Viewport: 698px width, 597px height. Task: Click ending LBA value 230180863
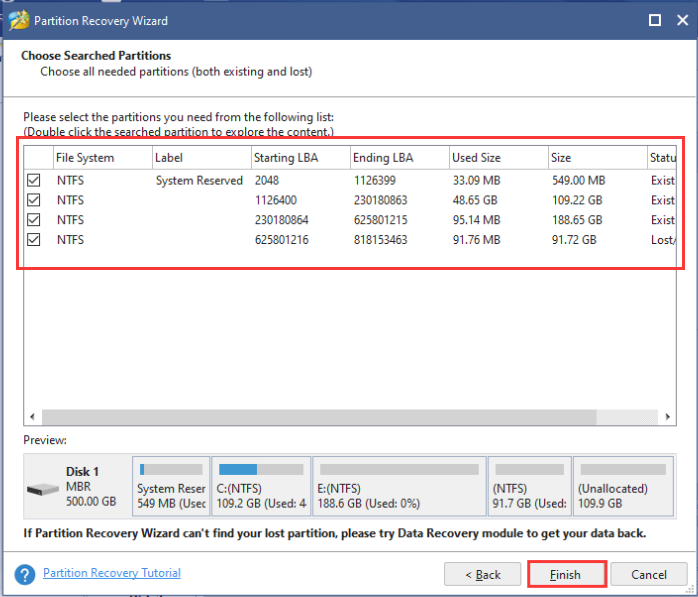(x=380, y=200)
